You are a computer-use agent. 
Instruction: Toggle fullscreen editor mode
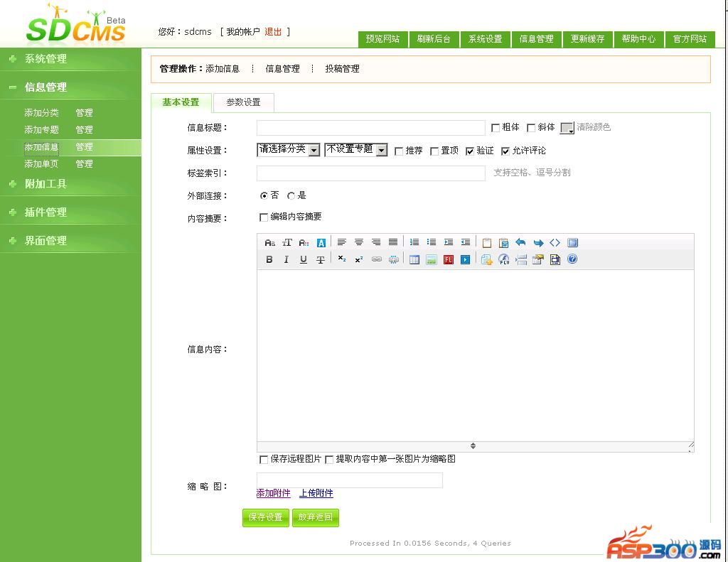tap(572, 243)
